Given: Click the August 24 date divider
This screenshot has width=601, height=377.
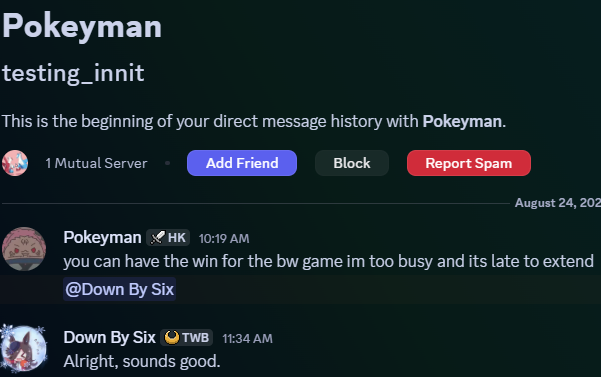Looking at the screenshot, I should coord(558,203).
